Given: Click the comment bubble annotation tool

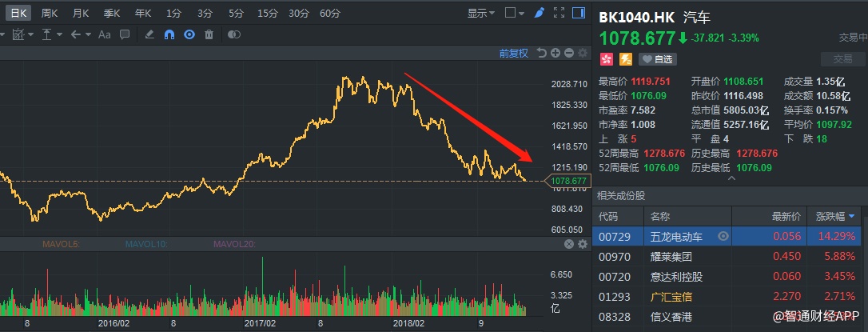Looking at the screenshot, I should [x=125, y=34].
